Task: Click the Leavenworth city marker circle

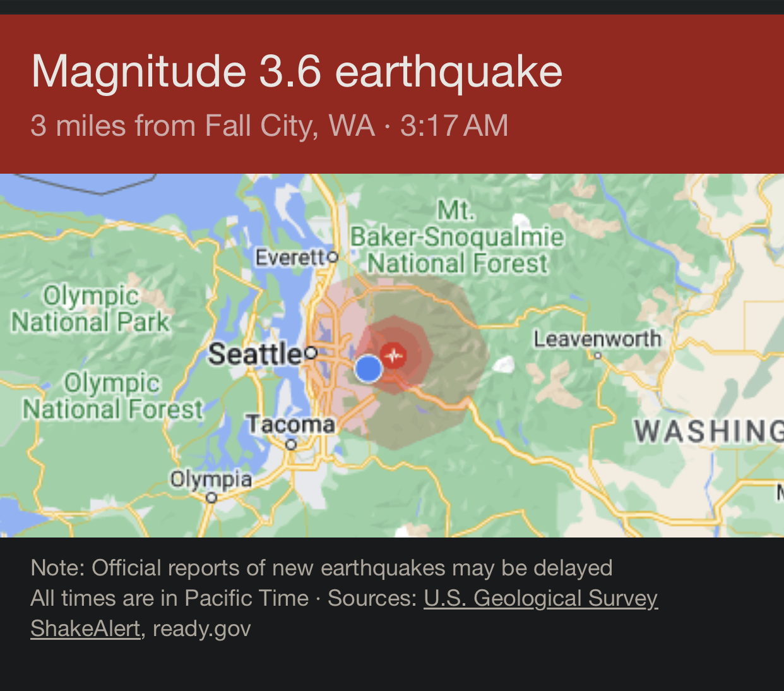Action: (597, 356)
